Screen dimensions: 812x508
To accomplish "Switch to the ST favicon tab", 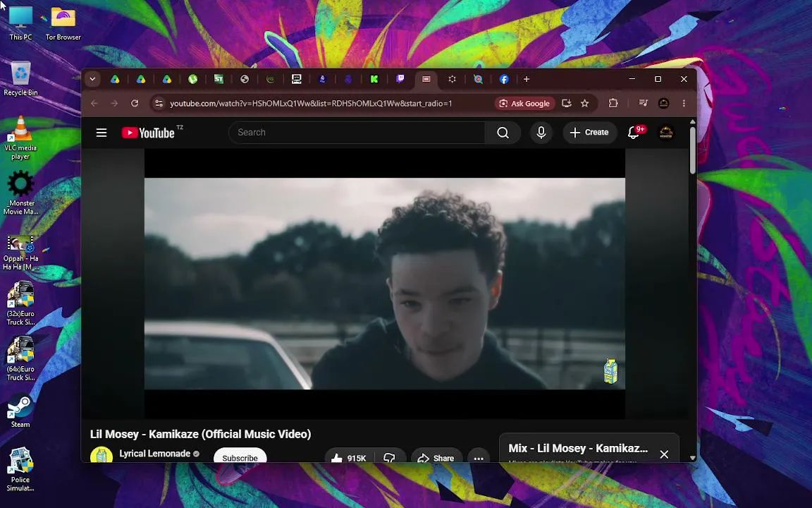I will pos(219,79).
